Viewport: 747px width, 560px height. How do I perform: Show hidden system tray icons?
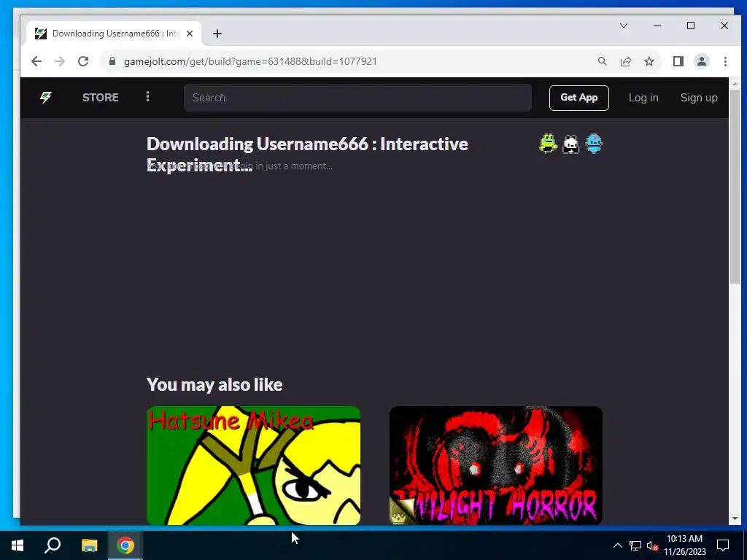click(617, 545)
